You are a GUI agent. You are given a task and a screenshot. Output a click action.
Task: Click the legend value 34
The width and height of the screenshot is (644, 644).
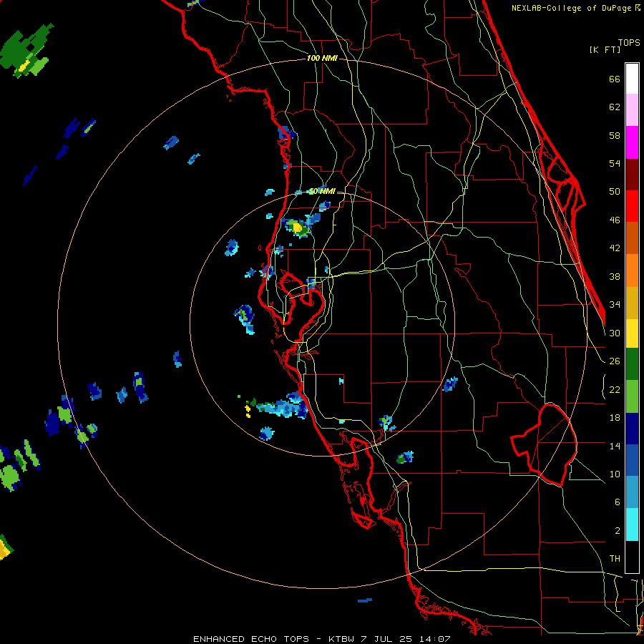(615, 304)
